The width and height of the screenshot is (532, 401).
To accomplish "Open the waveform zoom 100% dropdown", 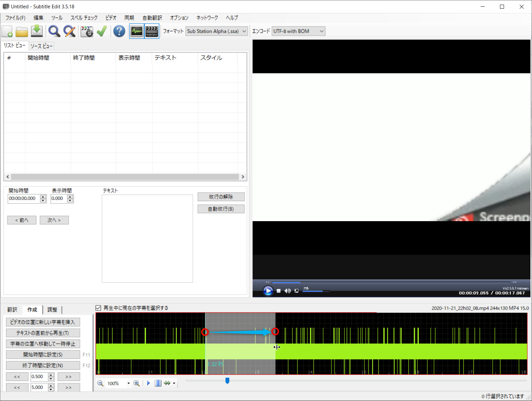I will click(x=129, y=383).
